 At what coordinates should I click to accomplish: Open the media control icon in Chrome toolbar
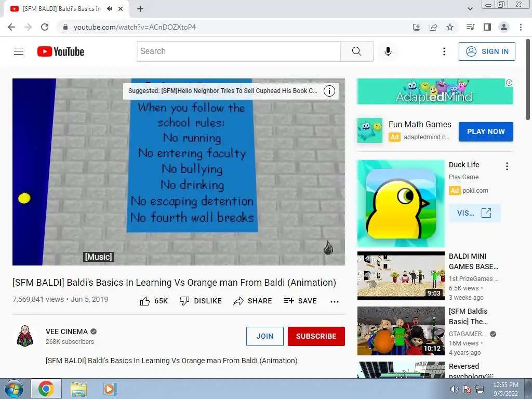[470, 27]
